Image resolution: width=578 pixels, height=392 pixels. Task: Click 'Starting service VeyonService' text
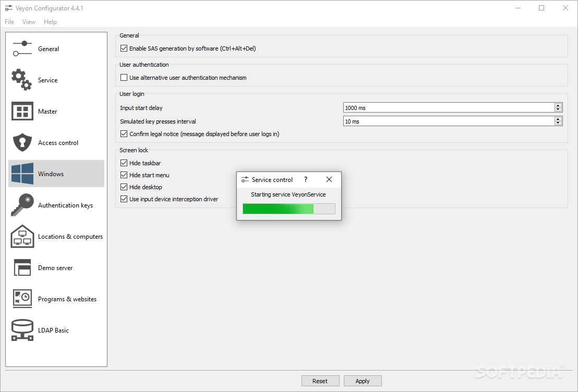tap(288, 194)
